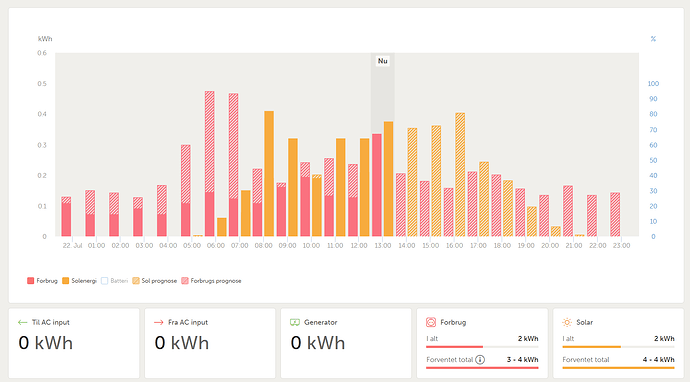Toggle the Sol prognose legend entry
This screenshot has width=690, height=382.
click(154, 281)
